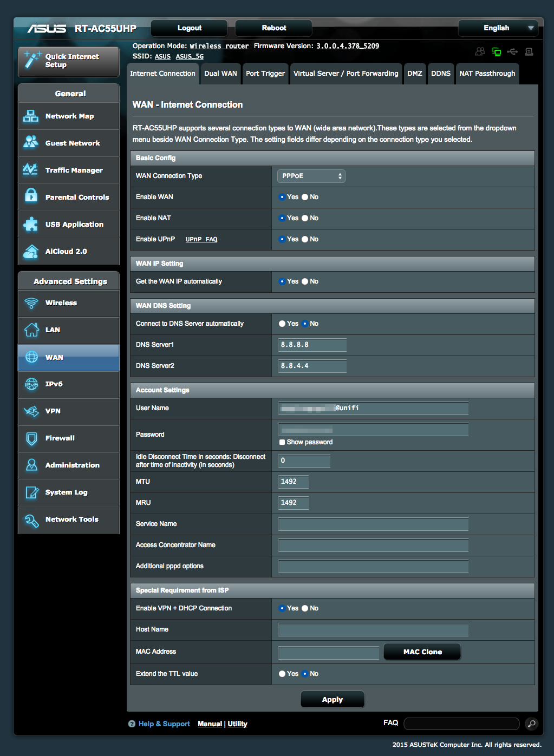Click the AiCloud 2.0 cloud icon

pyautogui.click(x=31, y=251)
